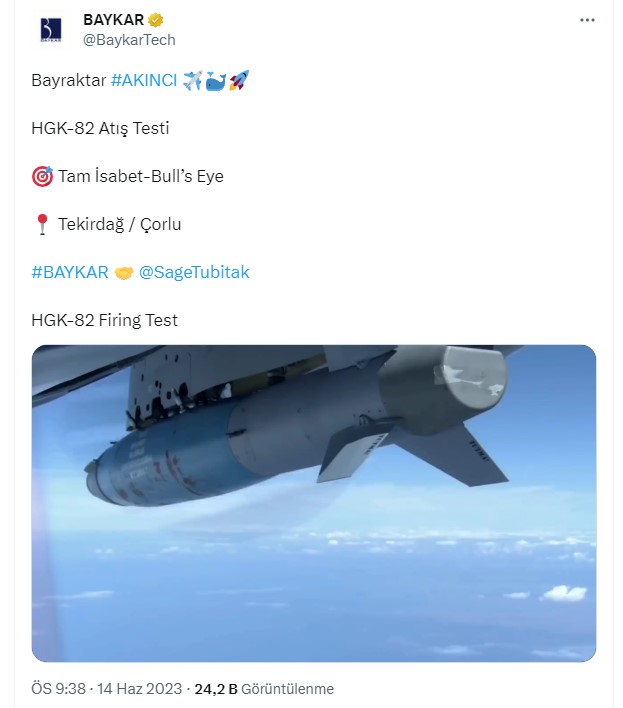
Task: Visit the @SageTubitak mention
Action: pos(194,272)
